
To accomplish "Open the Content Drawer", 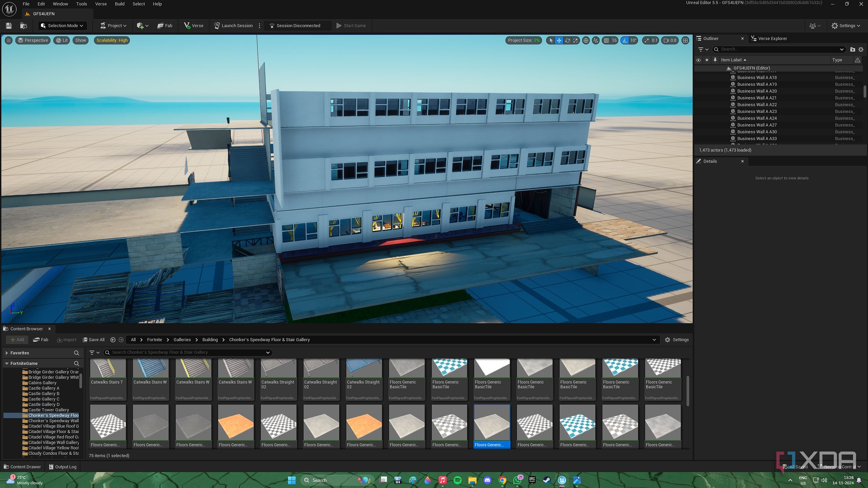I will click(22, 467).
